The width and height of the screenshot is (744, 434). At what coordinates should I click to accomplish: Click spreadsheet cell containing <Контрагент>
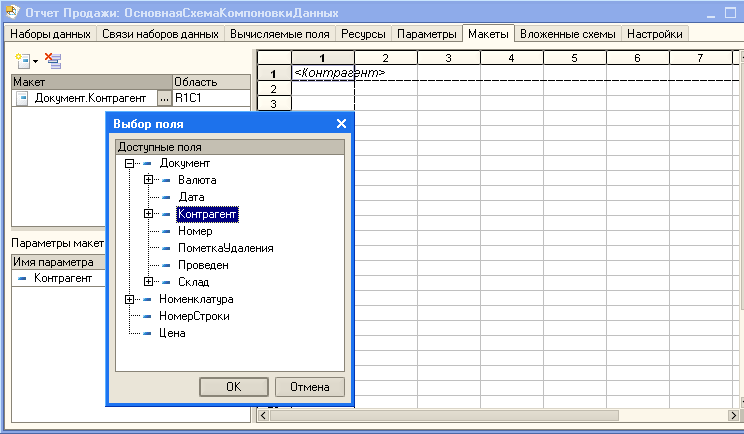323,74
